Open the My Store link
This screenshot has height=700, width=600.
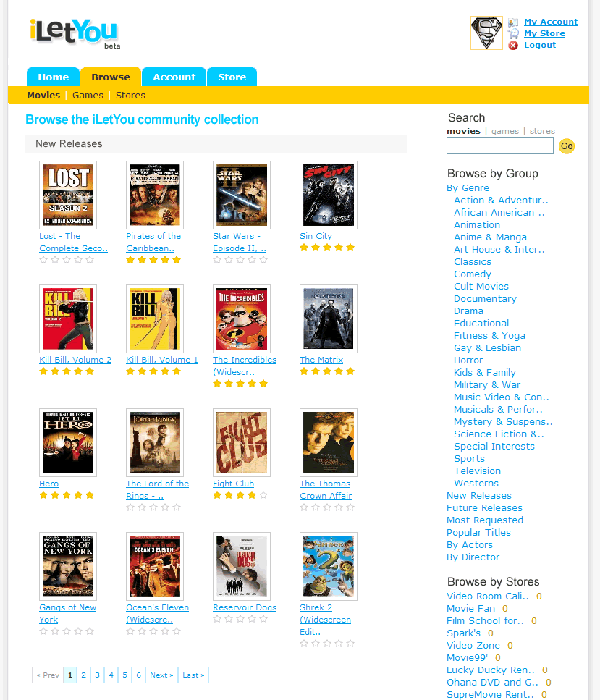(x=544, y=33)
